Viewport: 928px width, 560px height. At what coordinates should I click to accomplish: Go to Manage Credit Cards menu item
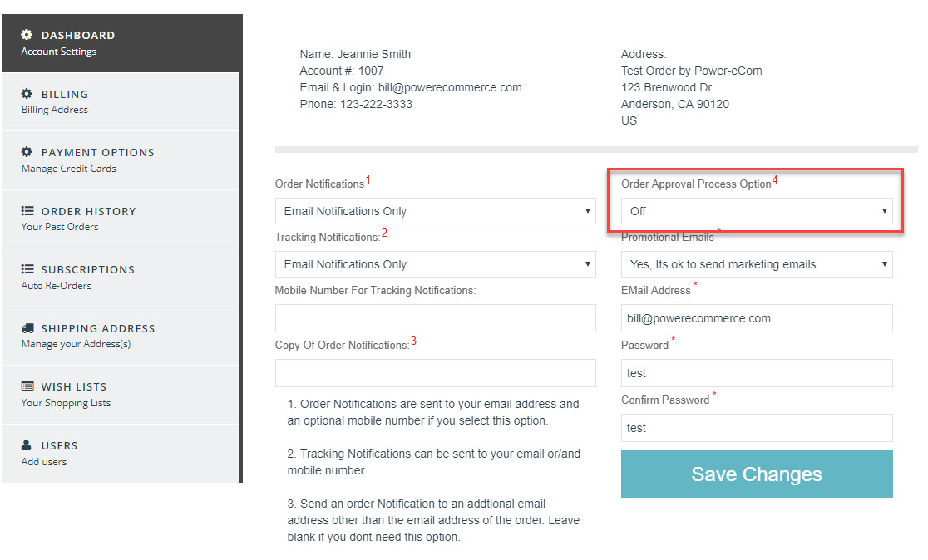68,169
